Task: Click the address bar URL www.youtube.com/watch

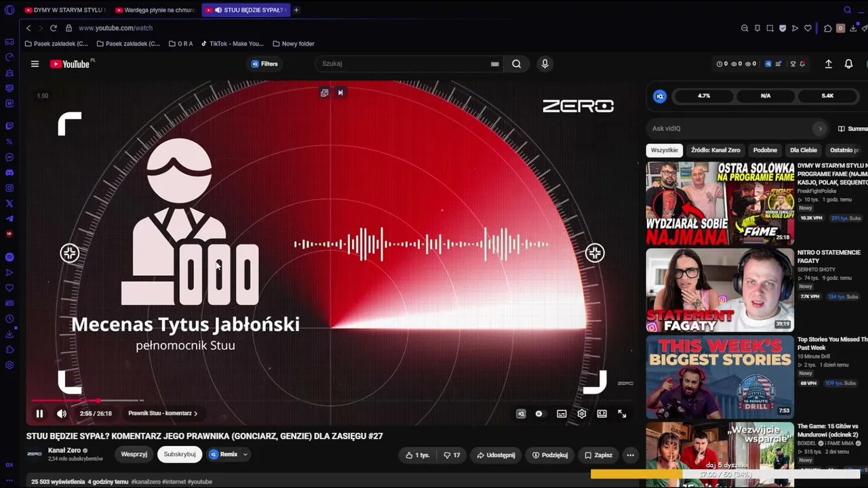Action: [x=115, y=28]
